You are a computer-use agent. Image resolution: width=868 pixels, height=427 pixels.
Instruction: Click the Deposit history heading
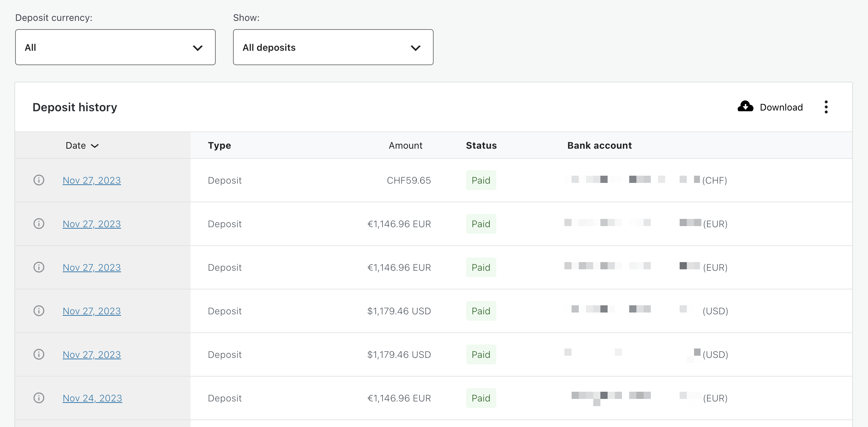(x=75, y=107)
